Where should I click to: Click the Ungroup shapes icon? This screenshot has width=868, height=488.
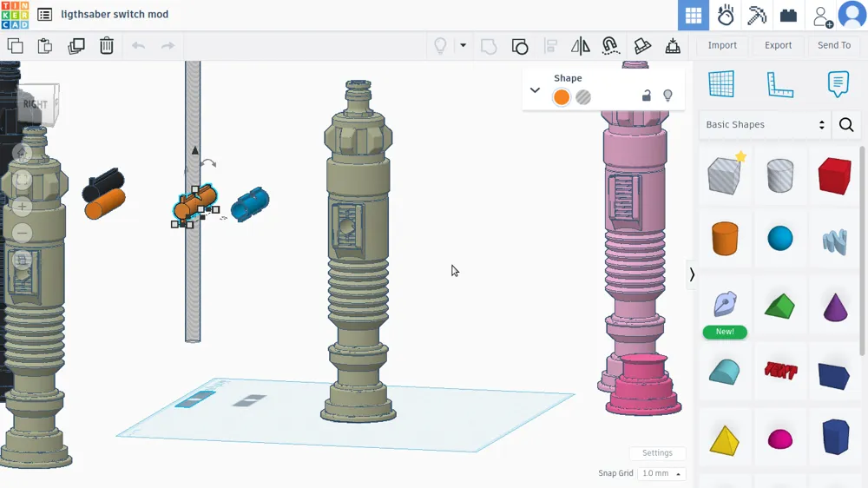[520, 46]
